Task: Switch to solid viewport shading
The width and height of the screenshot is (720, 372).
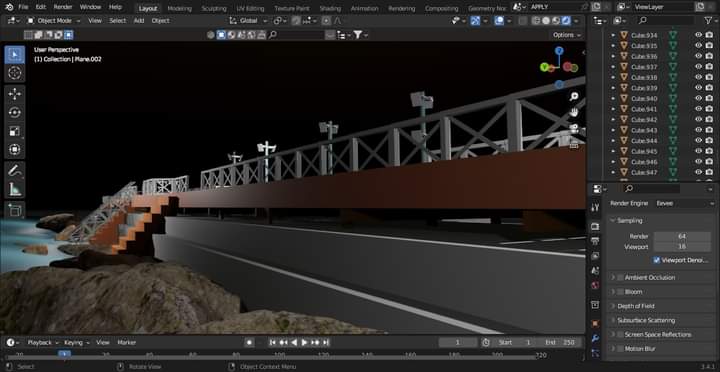Action: tap(546, 21)
